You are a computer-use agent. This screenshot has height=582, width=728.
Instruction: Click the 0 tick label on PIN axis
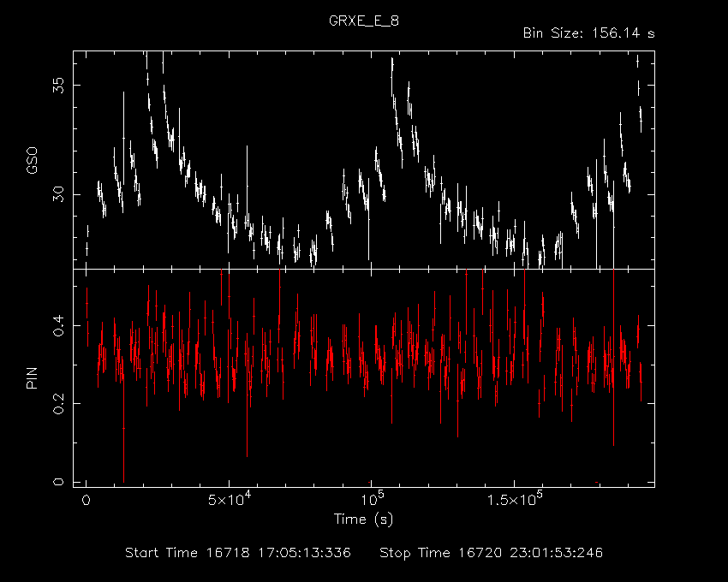59,482
